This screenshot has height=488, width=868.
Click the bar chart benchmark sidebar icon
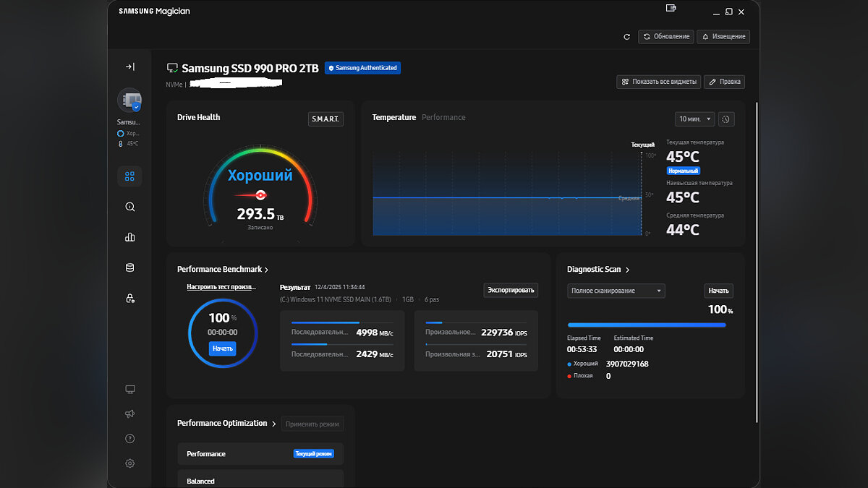[129, 237]
